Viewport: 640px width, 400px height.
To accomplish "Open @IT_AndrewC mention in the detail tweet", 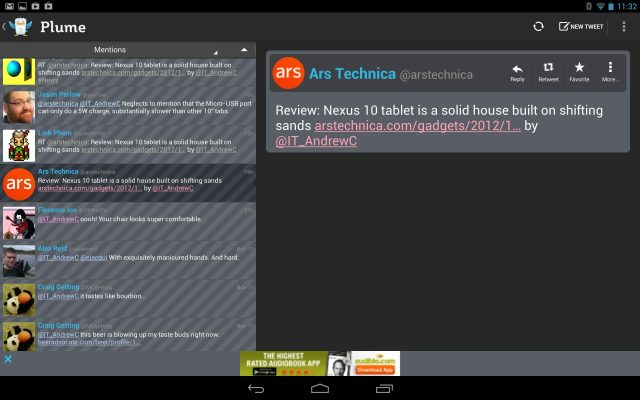I will click(316, 141).
